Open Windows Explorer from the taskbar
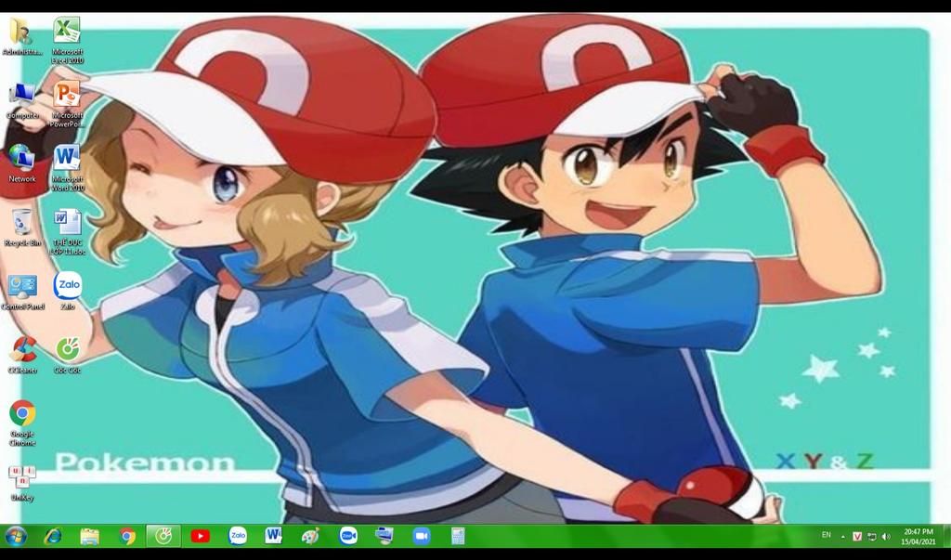951x560 pixels. click(90, 537)
